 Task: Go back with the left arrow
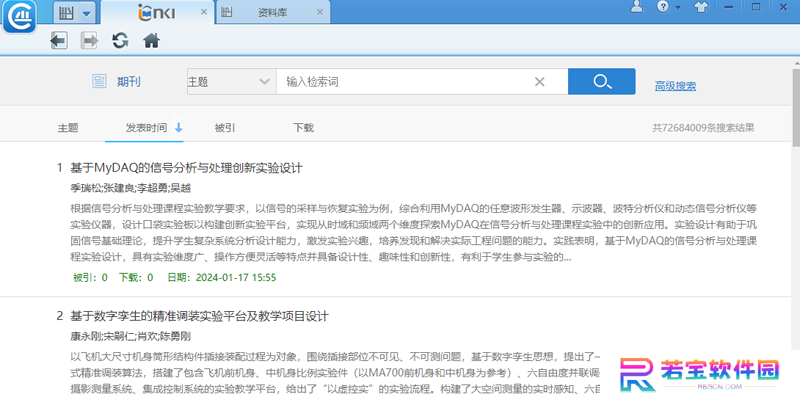point(59,40)
